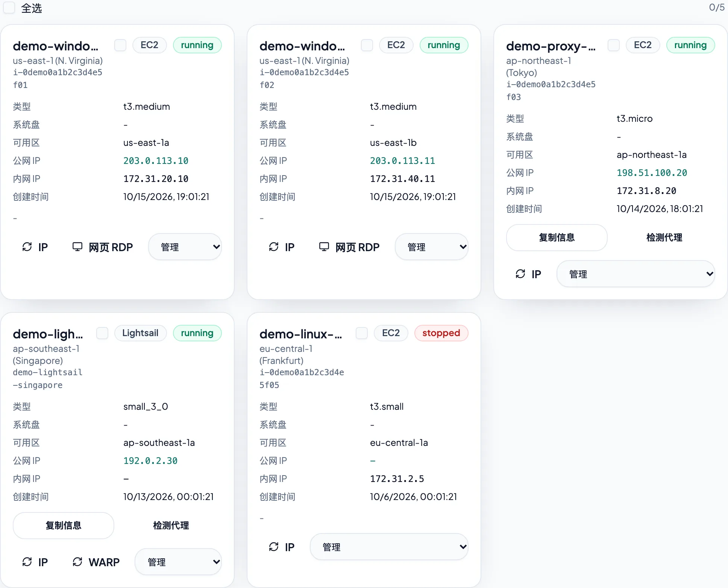Open 管理 dropdown on the f02 card
Image resolution: width=728 pixels, height=588 pixels.
[x=432, y=247]
